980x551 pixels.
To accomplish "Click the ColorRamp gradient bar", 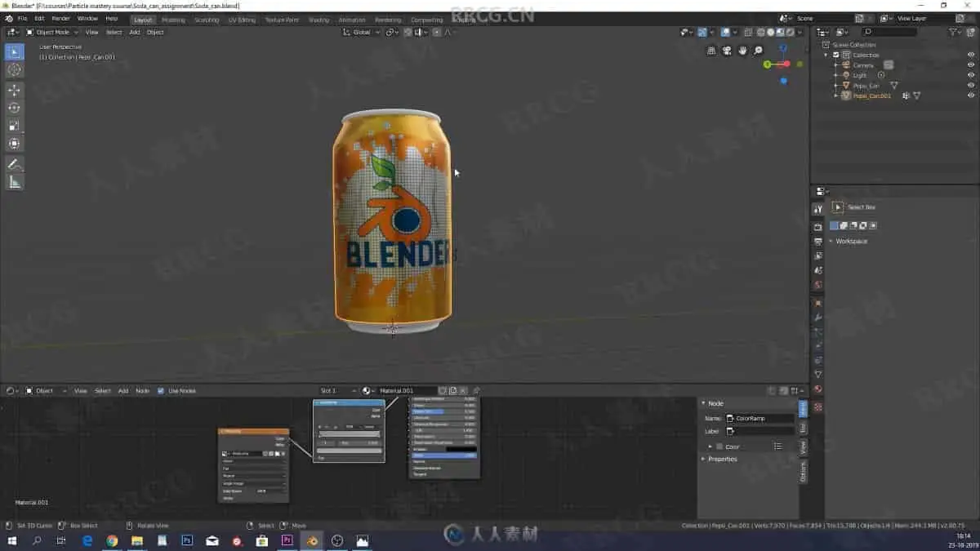I will pyautogui.click(x=349, y=435).
